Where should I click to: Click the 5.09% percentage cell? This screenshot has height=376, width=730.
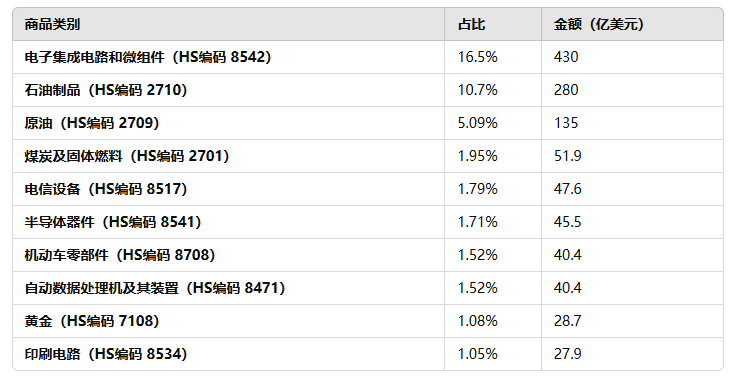click(x=493, y=123)
